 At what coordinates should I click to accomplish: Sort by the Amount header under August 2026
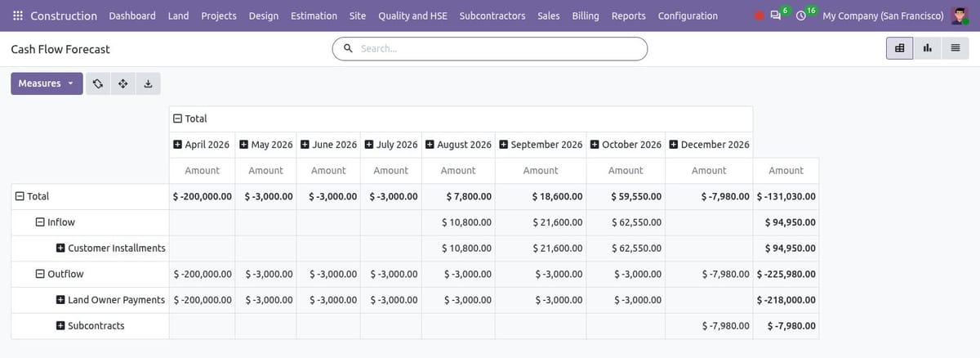point(458,170)
